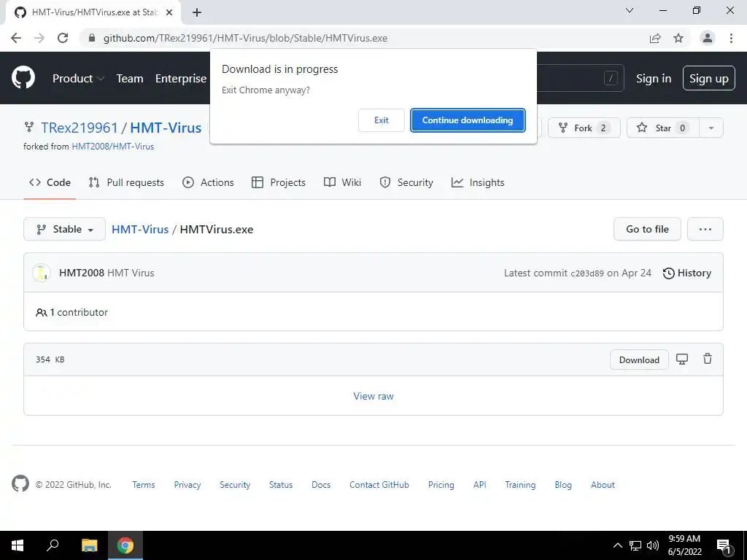Click the Chrome icon on the taskbar
747x560 pixels.
pos(125,545)
